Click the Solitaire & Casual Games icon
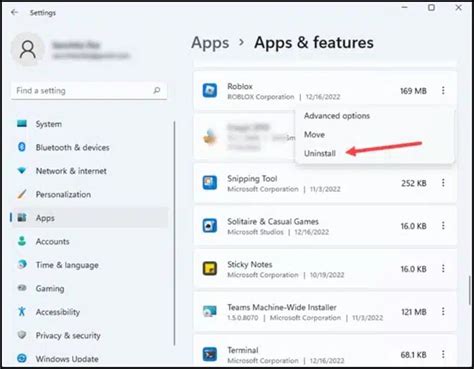Image resolution: width=474 pixels, height=369 pixels. (210, 226)
